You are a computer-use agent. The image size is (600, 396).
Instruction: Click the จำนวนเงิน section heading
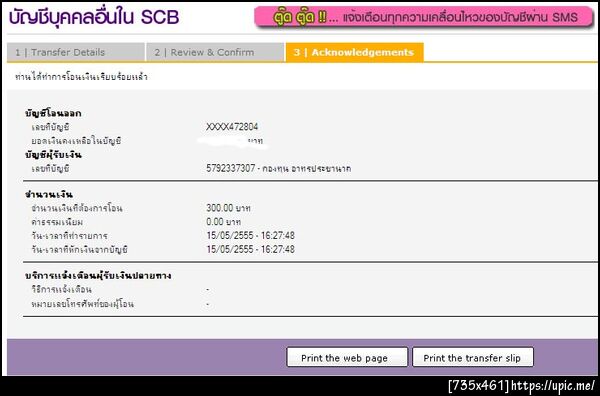click(x=49, y=194)
